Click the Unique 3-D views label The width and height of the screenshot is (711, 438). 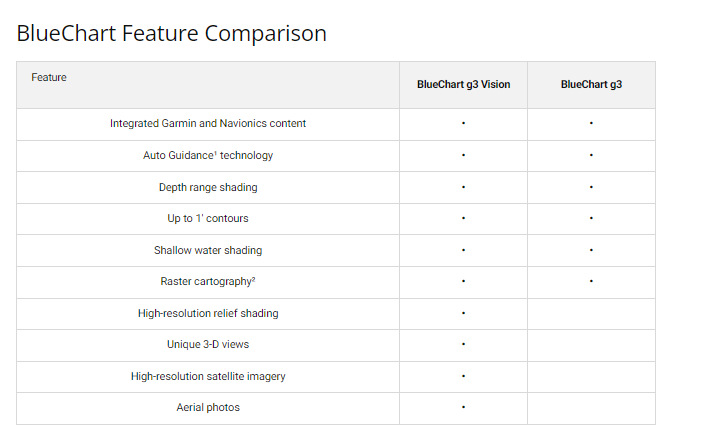pyautogui.click(x=208, y=345)
